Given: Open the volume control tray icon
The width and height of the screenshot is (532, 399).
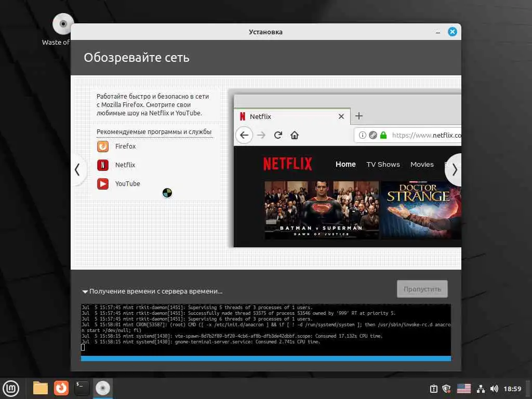Looking at the screenshot, I should click(x=494, y=389).
